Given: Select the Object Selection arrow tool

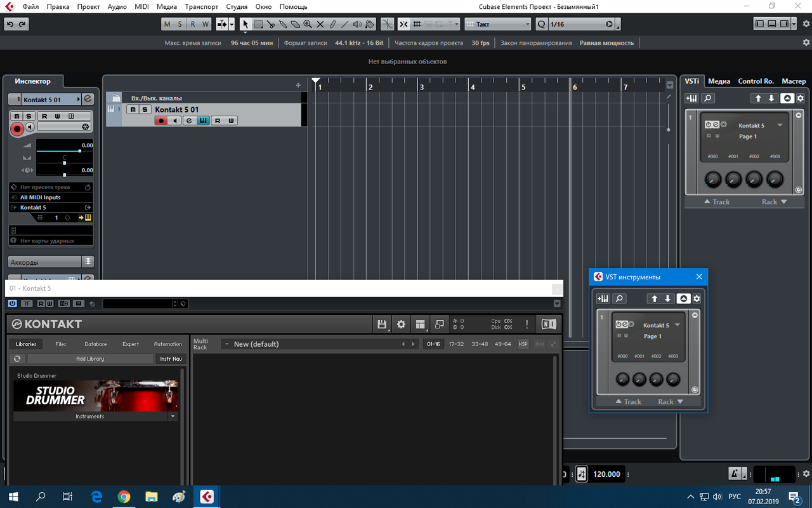Looking at the screenshot, I should click(x=246, y=24).
